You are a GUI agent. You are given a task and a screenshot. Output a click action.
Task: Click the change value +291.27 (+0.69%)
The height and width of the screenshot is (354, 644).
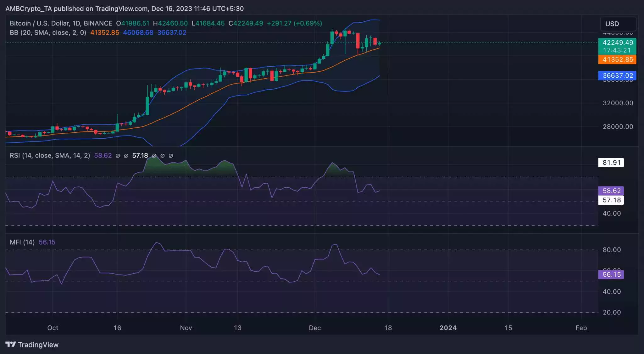(x=294, y=23)
